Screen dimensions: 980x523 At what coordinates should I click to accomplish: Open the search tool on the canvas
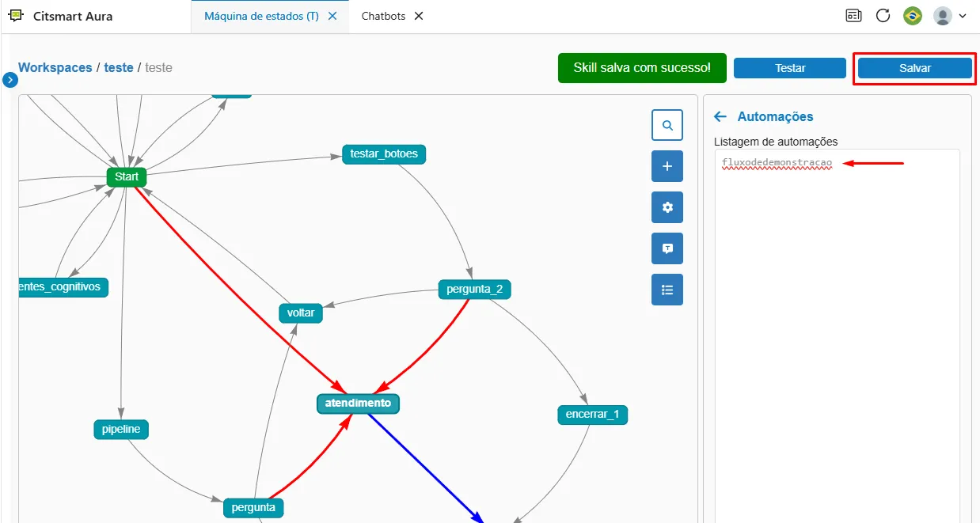point(667,125)
